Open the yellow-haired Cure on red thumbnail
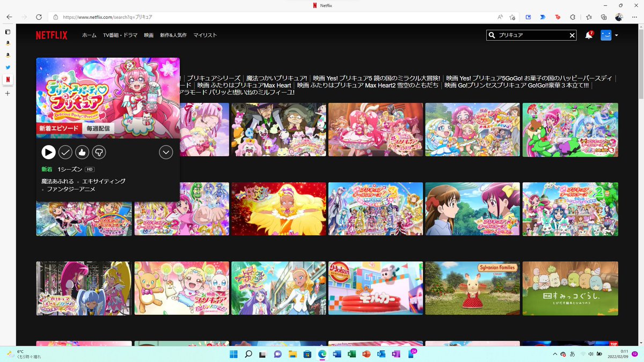Screen dimensions: 644x362 [279, 209]
